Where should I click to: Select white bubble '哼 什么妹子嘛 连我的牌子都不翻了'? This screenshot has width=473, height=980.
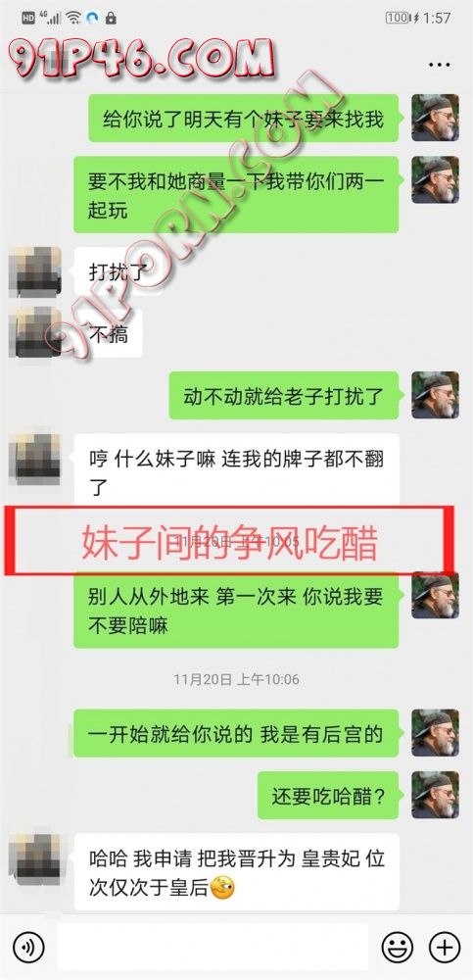click(x=237, y=470)
